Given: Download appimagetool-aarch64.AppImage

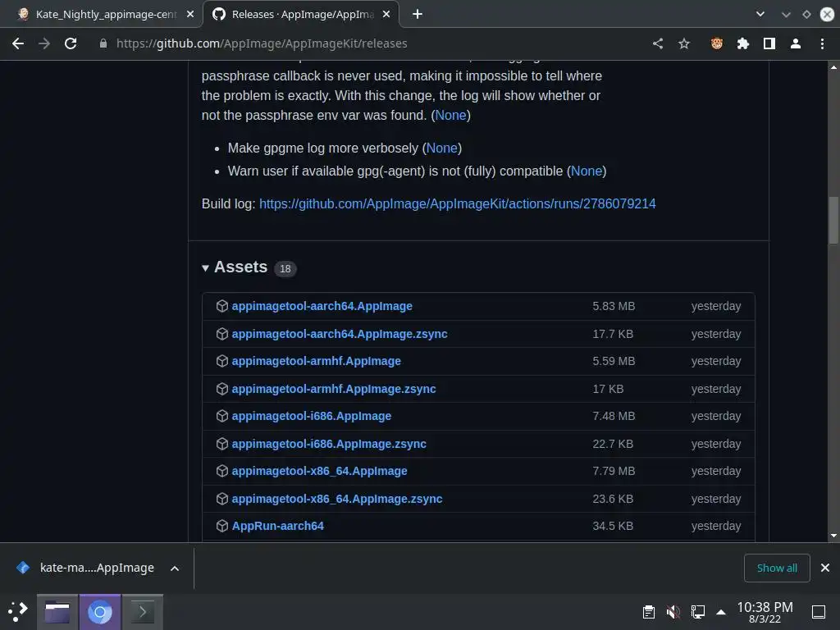Looking at the screenshot, I should (322, 306).
